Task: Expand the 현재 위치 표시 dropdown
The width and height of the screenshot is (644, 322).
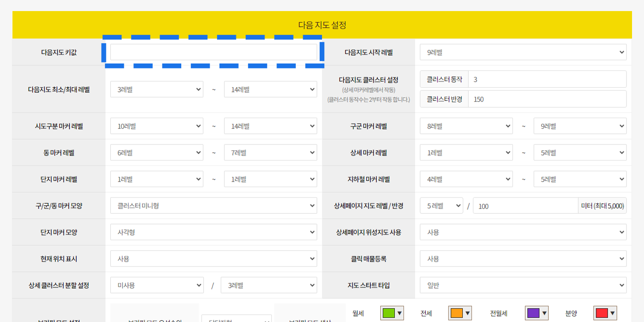Action: (213, 259)
